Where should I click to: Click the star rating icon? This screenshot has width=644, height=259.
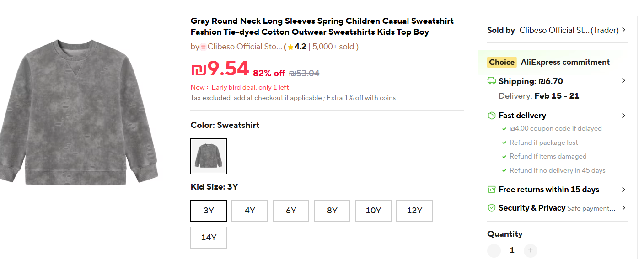tap(290, 47)
